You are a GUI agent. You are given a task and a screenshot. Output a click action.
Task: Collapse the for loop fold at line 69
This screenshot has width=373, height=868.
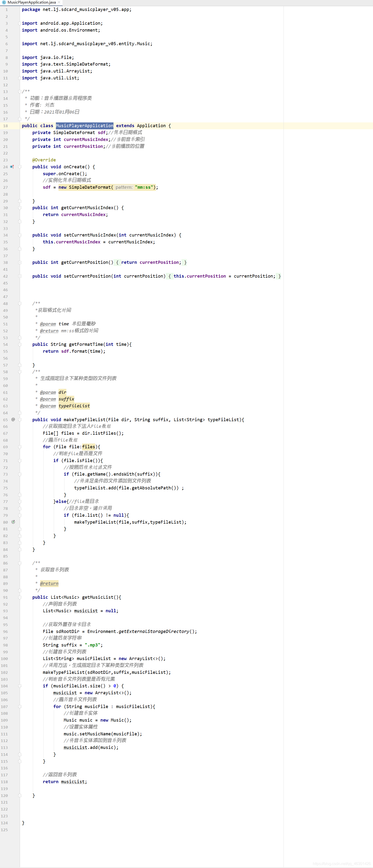20,447
